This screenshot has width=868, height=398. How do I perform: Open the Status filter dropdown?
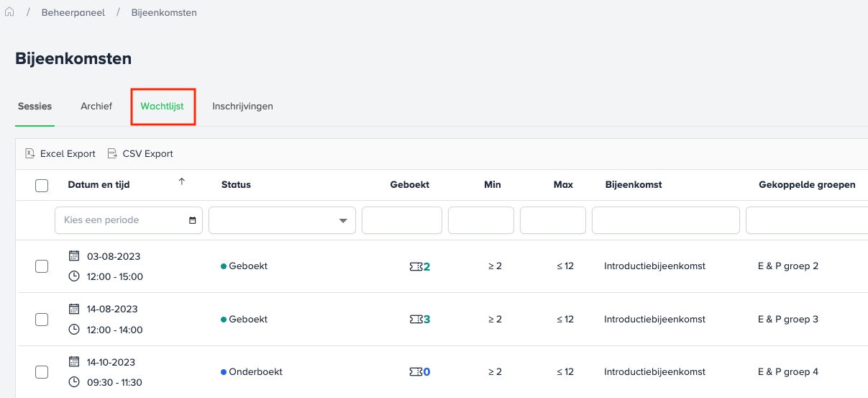pos(282,220)
